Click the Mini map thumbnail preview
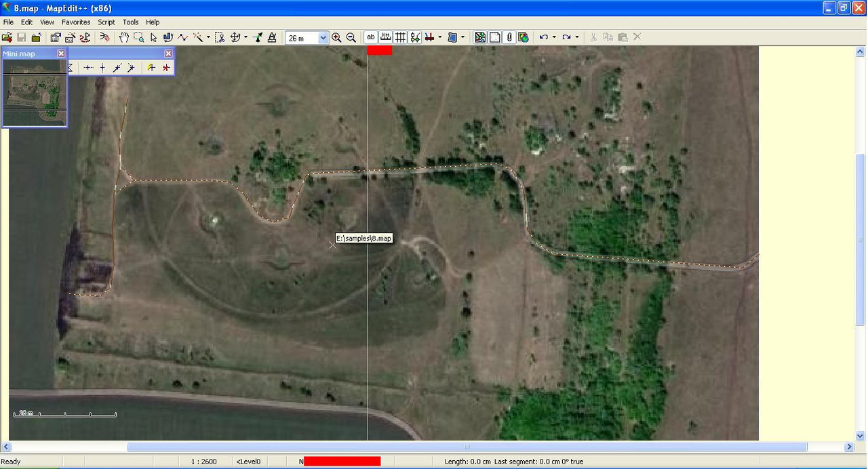 click(35, 92)
